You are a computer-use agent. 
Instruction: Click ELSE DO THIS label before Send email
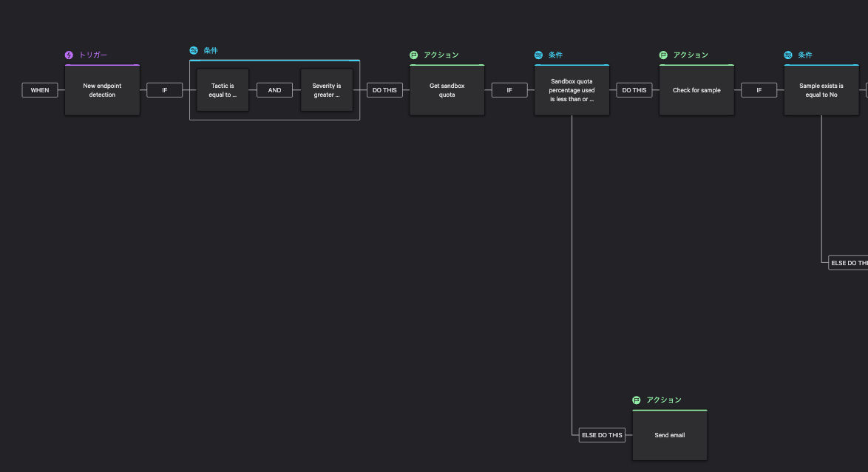[602, 435]
